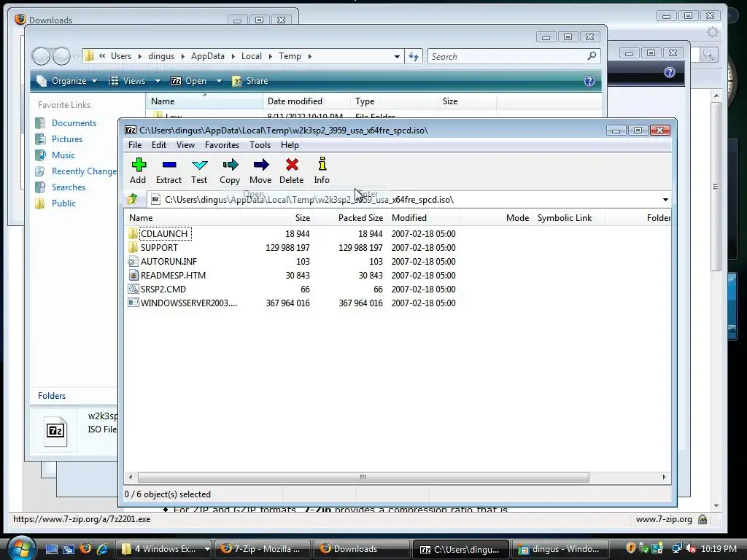Screen dimensions: 747x560
Task: Click Share in the Explorer toolbar
Action: point(250,81)
